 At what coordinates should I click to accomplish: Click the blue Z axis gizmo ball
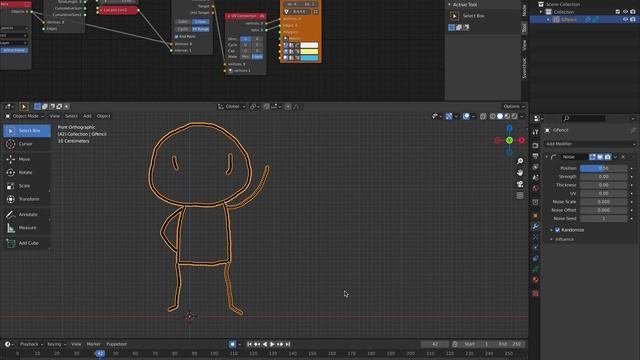pos(509,128)
